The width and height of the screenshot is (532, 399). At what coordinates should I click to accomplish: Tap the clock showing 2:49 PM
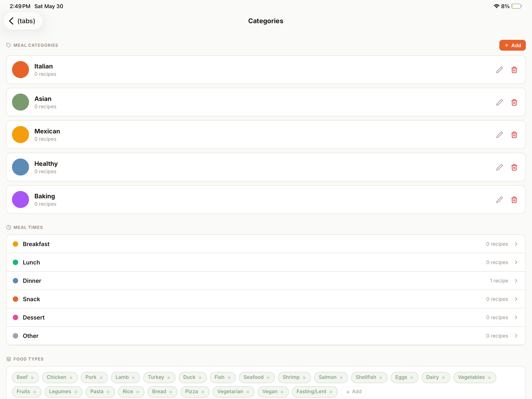click(20, 6)
